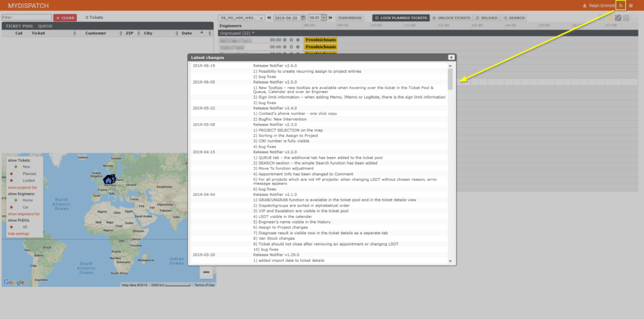Select 'PROJECT SELECTION on the map' line

(288, 130)
